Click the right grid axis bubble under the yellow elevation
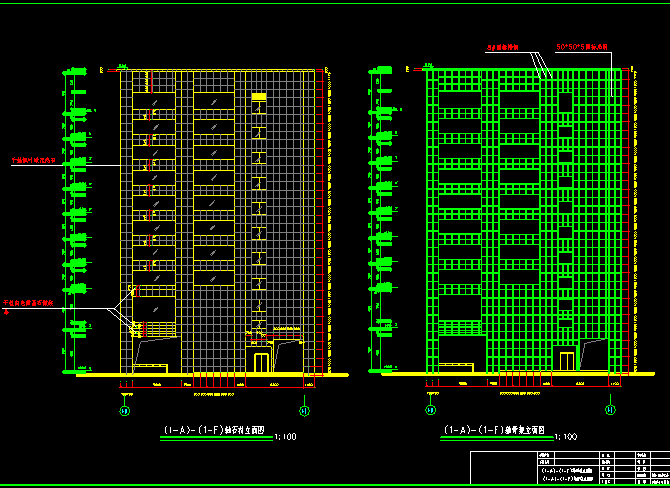Screen dimensions: 670x488 (x=304, y=410)
